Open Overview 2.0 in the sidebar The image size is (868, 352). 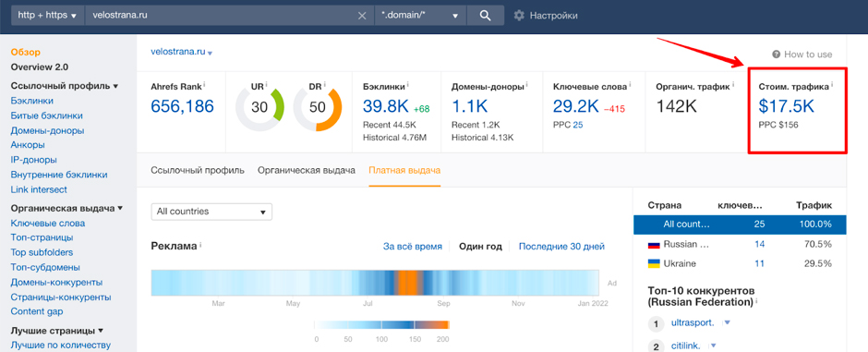pyautogui.click(x=40, y=67)
